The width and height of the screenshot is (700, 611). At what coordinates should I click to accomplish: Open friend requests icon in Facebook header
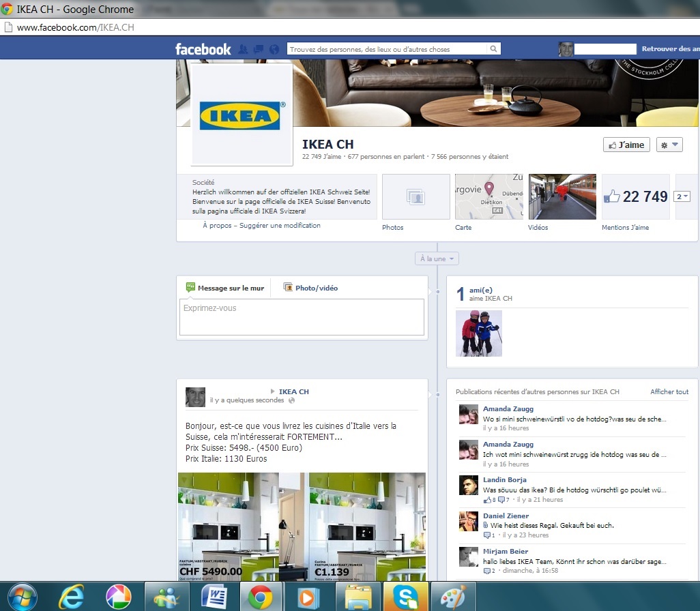point(243,49)
